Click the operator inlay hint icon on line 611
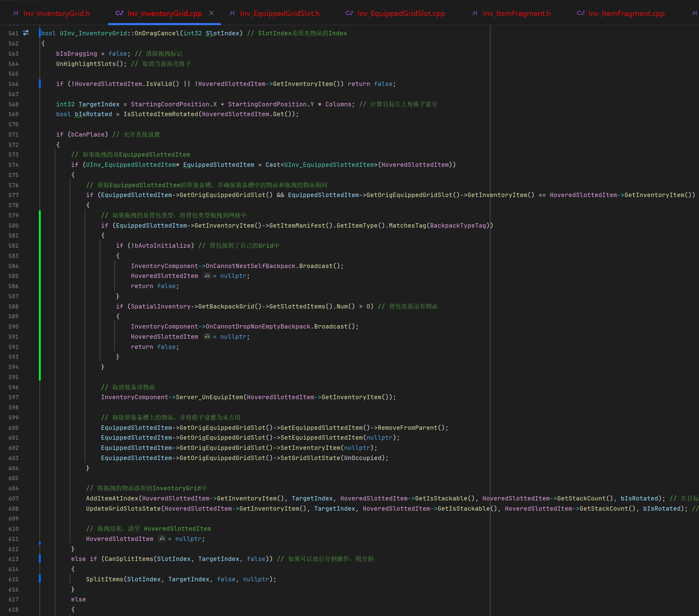 tap(162, 539)
